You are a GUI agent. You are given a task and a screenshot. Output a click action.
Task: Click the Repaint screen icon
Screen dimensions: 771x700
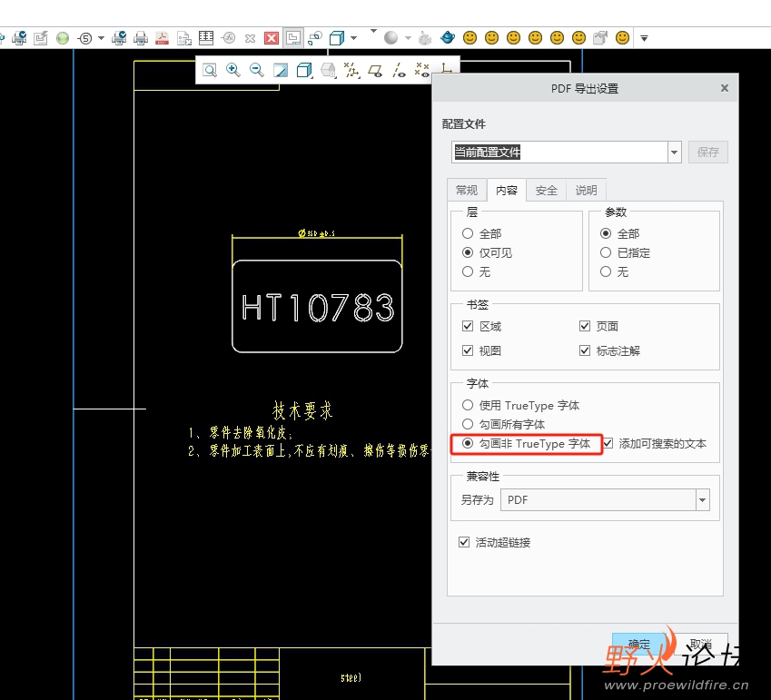pyautogui.click(x=281, y=70)
